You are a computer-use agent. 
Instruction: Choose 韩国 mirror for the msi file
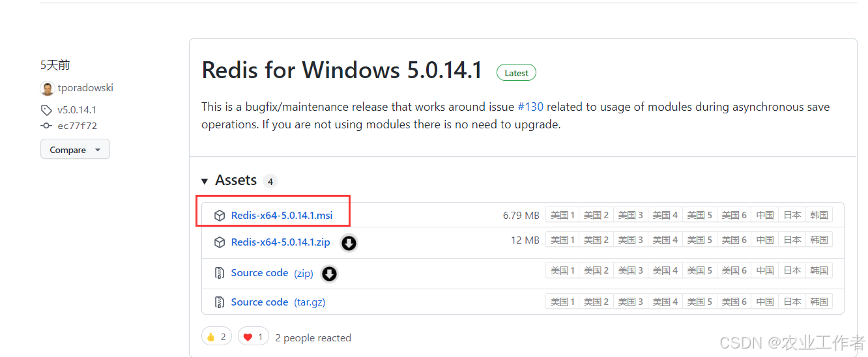click(x=819, y=215)
